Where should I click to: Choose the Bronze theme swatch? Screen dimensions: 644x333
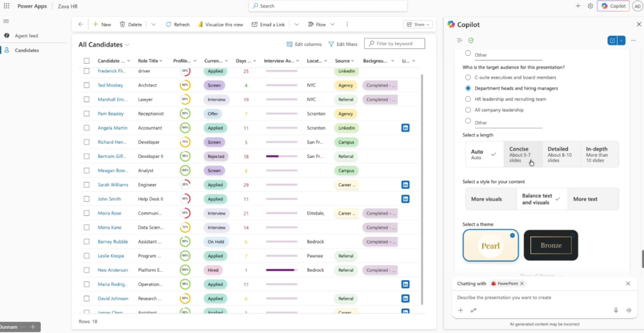(x=550, y=246)
